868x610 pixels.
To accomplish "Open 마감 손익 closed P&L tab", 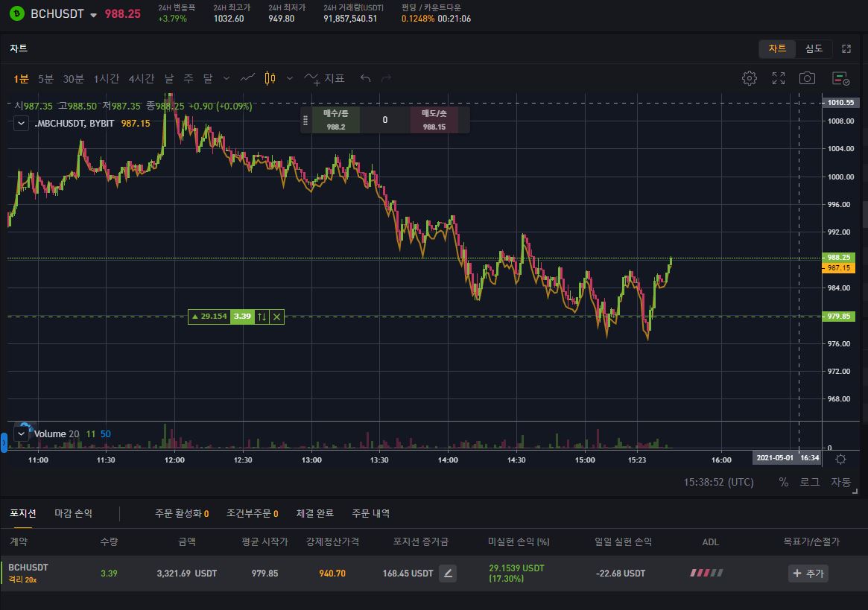I will coord(74,513).
